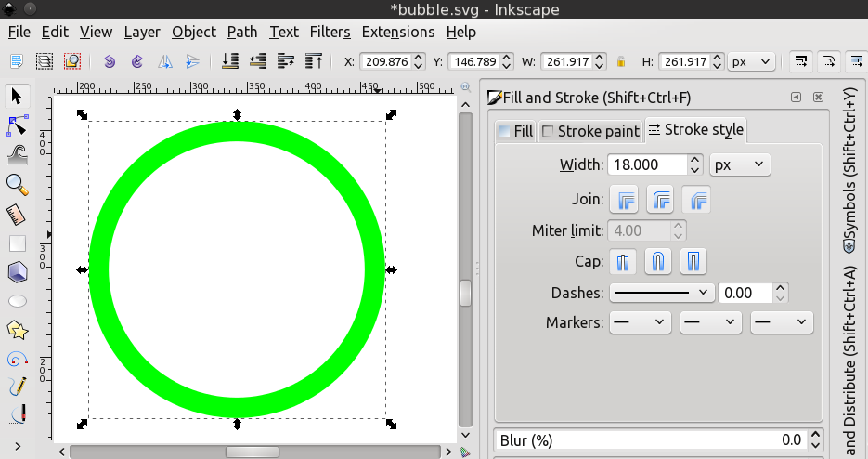Viewport: 868px width, 459px height.
Task: Open stroke Width units px dropdown
Action: pos(740,164)
